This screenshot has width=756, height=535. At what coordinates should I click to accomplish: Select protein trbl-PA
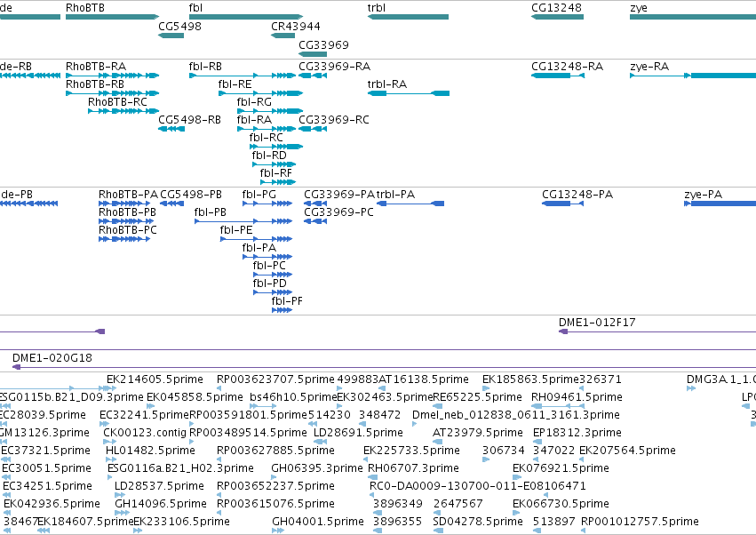pyautogui.click(x=410, y=204)
